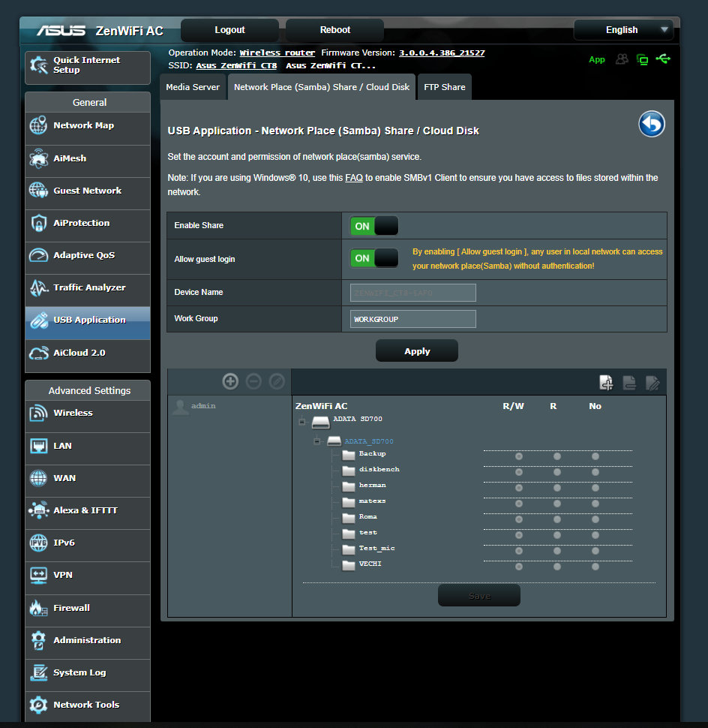Open Network Tools icon
The image size is (708, 728).
(38, 705)
